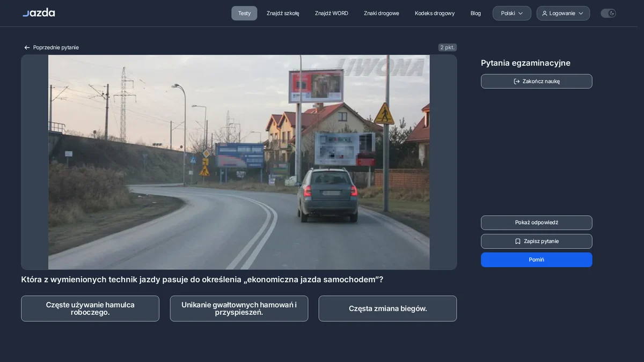The width and height of the screenshot is (644, 362).
Task: Click the exit icon in Zakończ naukę
Action: point(517,82)
